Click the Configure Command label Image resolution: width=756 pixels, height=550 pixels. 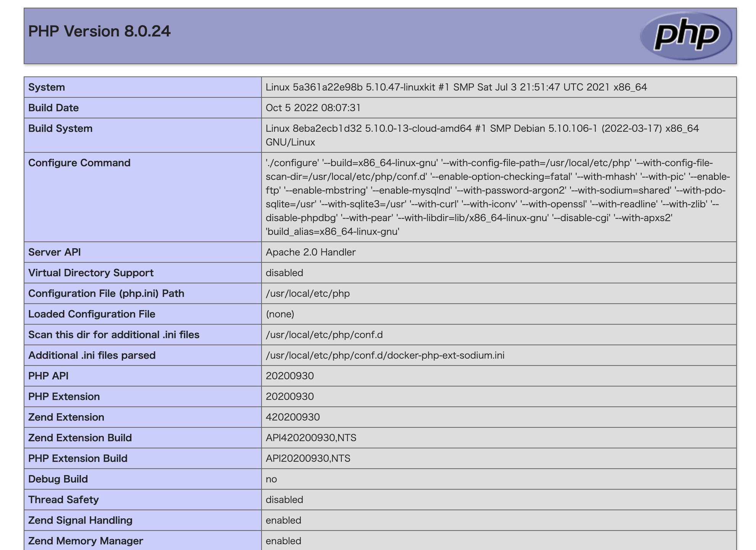(79, 163)
